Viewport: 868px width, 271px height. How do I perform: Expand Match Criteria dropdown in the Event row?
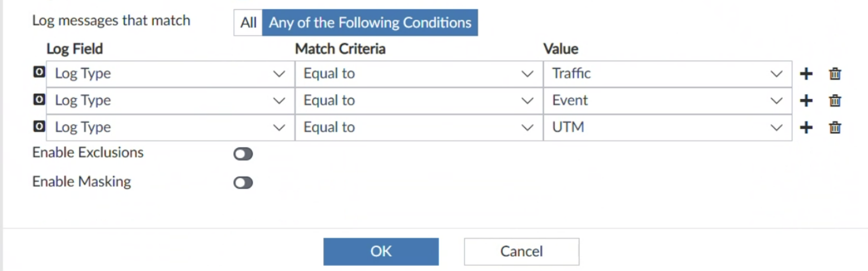point(419,101)
